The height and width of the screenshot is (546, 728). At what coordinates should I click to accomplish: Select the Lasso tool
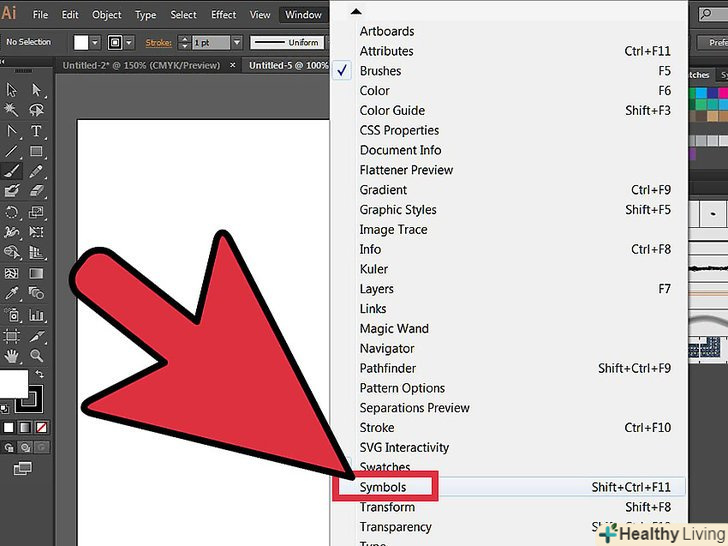coord(36,110)
